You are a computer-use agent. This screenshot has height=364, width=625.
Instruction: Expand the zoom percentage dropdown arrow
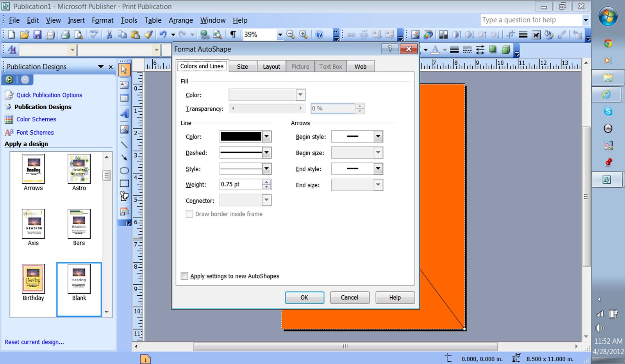click(280, 35)
